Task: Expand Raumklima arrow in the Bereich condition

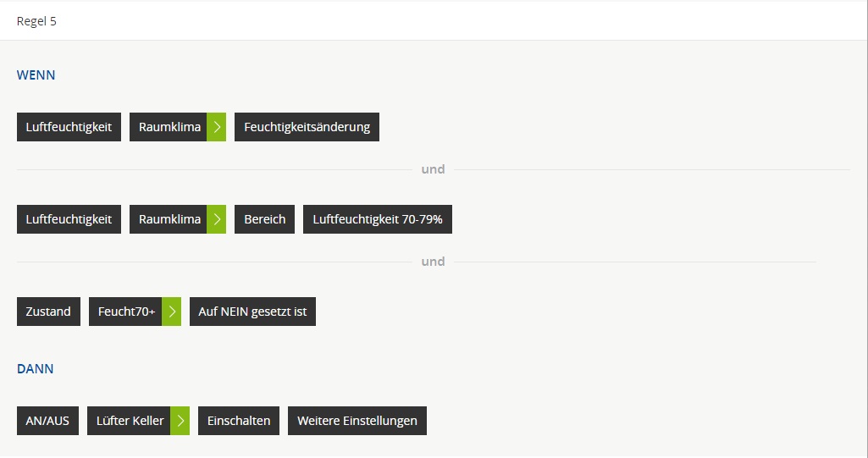Action: pos(217,219)
